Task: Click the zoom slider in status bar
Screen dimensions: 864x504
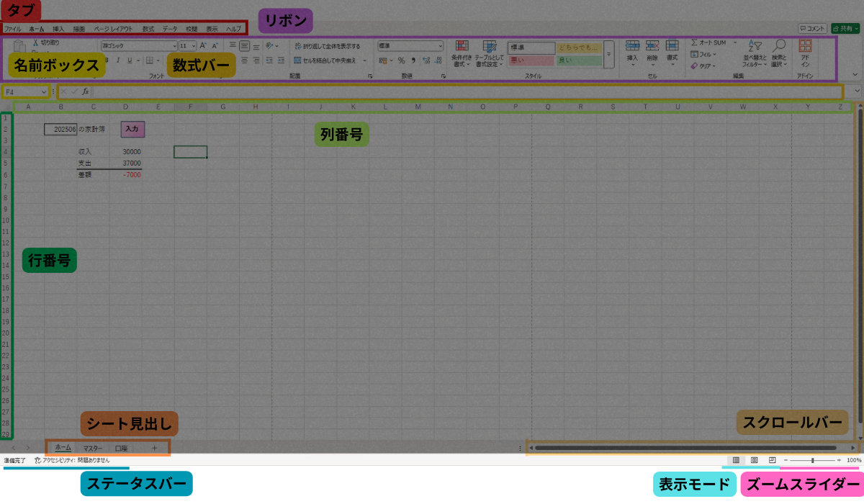Action: pyautogui.click(x=812, y=459)
